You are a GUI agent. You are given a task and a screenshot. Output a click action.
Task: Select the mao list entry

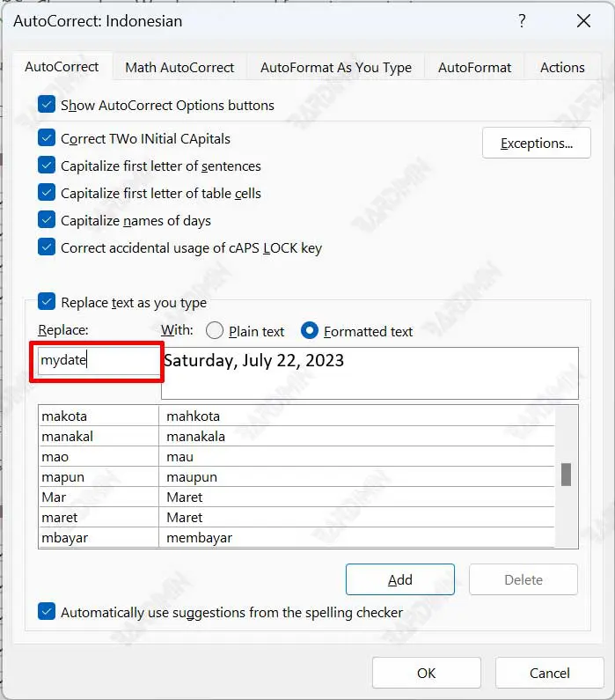pos(297,456)
